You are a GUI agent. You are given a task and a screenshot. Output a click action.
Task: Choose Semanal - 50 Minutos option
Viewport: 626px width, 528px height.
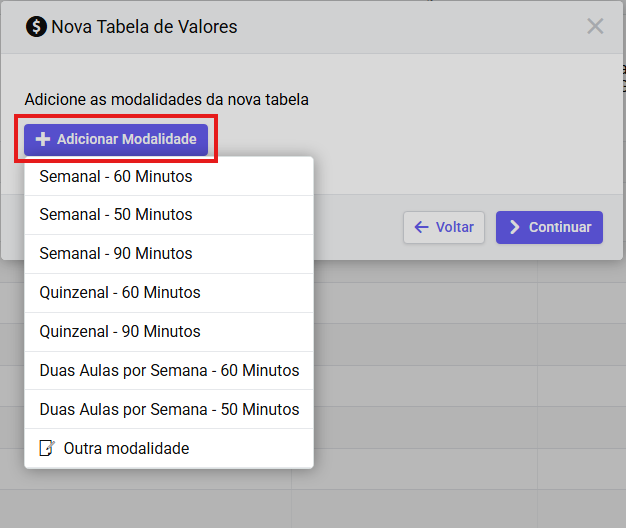click(116, 214)
